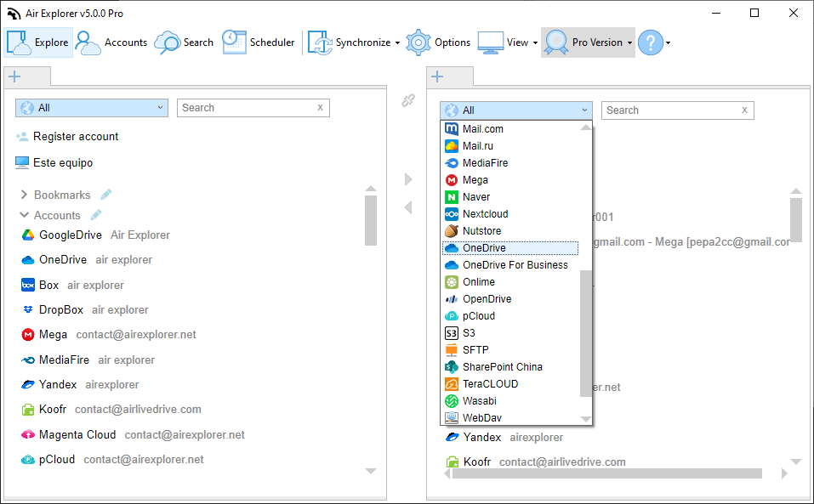This screenshot has width=814, height=504.
Task: Click the dropdown list scroll up arrow
Action: click(x=585, y=127)
